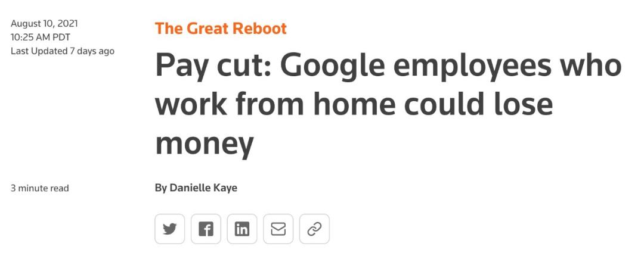
Task: Click the orange word Reboot
Action: 259,29
